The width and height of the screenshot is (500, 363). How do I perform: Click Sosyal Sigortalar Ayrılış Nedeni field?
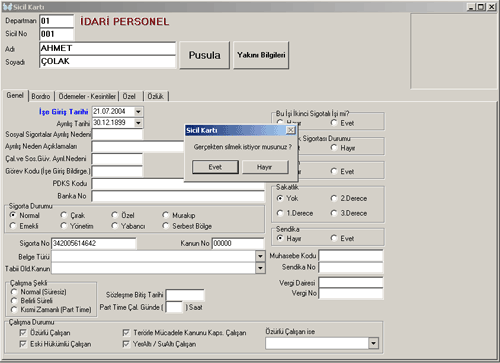pyautogui.click(x=117, y=134)
